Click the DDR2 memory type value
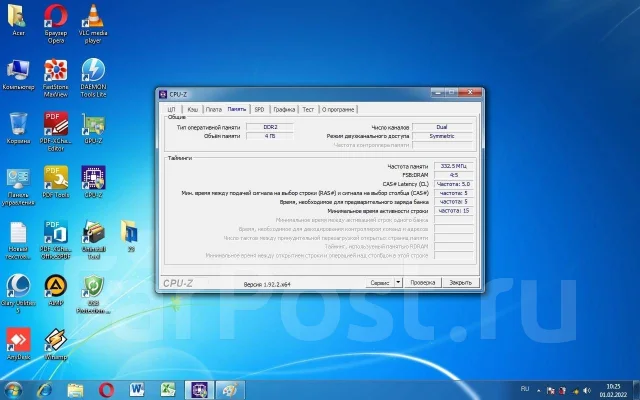 tap(270, 127)
